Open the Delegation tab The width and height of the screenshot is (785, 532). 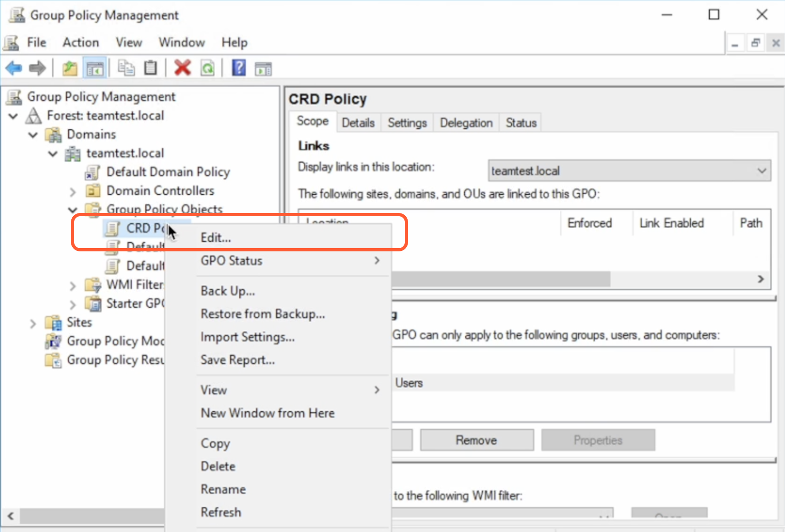tap(466, 123)
